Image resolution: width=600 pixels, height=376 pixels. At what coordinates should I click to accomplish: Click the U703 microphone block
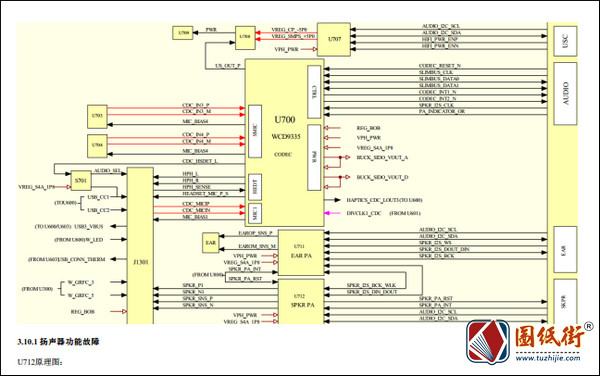pos(97,116)
